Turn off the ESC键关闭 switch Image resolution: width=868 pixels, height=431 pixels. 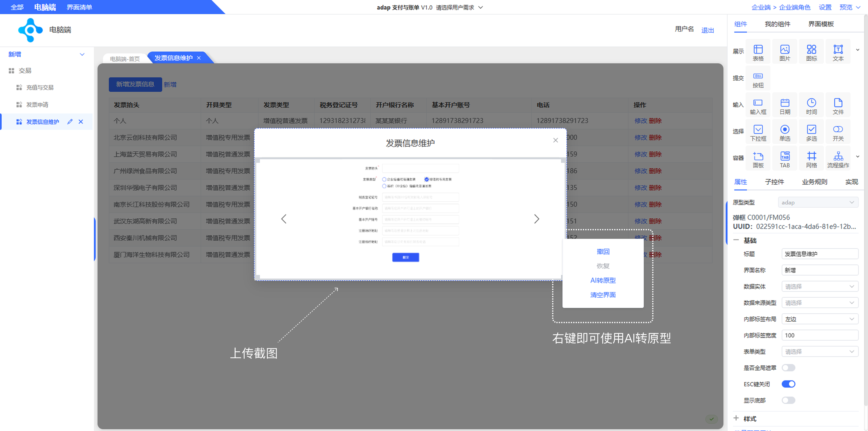pos(788,384)
